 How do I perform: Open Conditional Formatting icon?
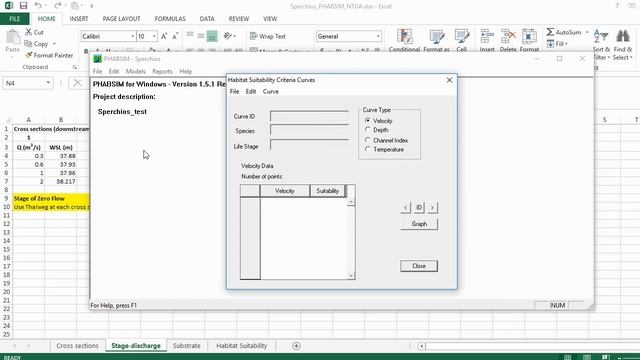[x=404, y=36]
